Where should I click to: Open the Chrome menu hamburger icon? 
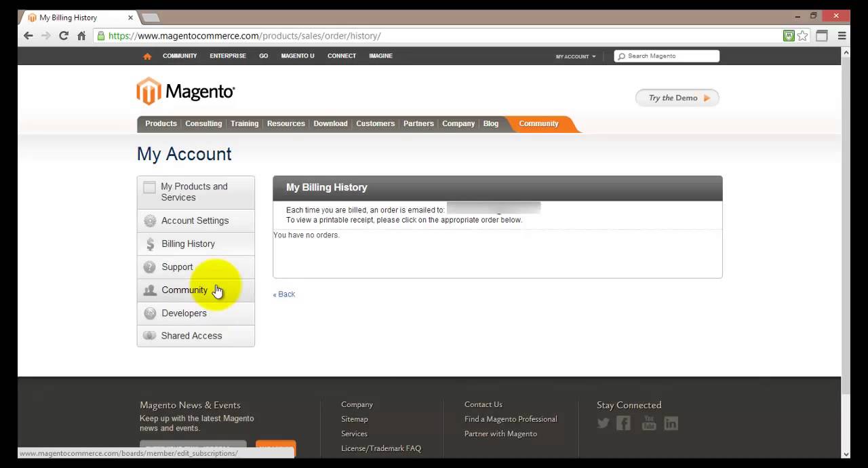[x=842, y=36]
